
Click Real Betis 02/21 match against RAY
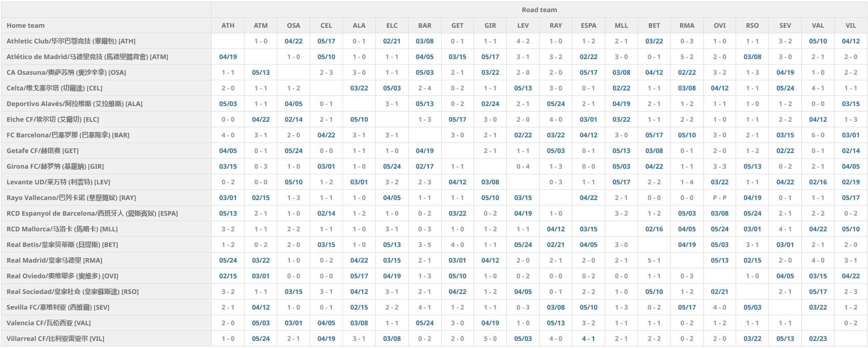556,245
